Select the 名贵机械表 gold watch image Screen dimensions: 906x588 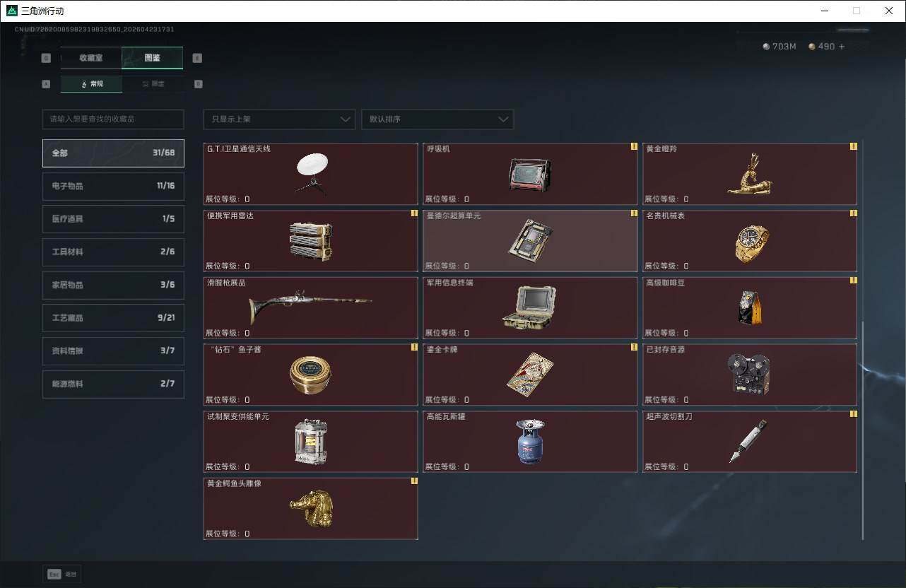click(x=751, y=242)
